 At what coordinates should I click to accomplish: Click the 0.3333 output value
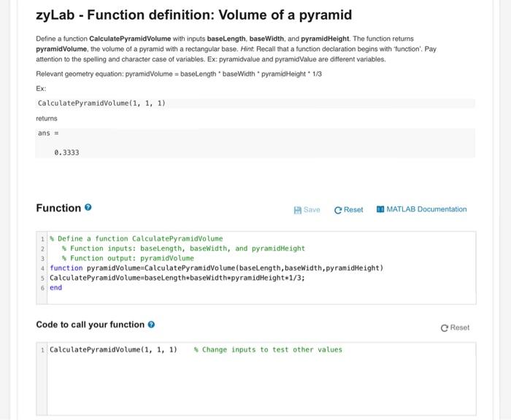66,152
